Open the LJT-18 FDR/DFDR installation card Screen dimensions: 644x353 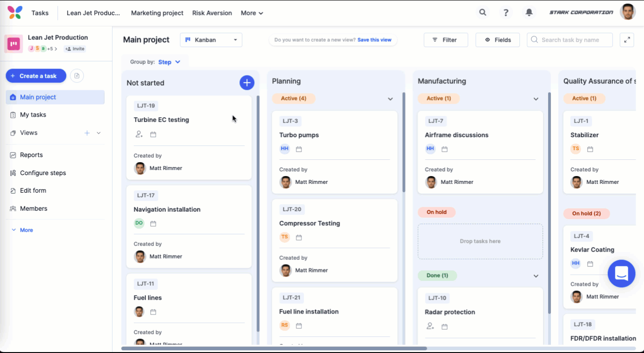tap(600, 329)
